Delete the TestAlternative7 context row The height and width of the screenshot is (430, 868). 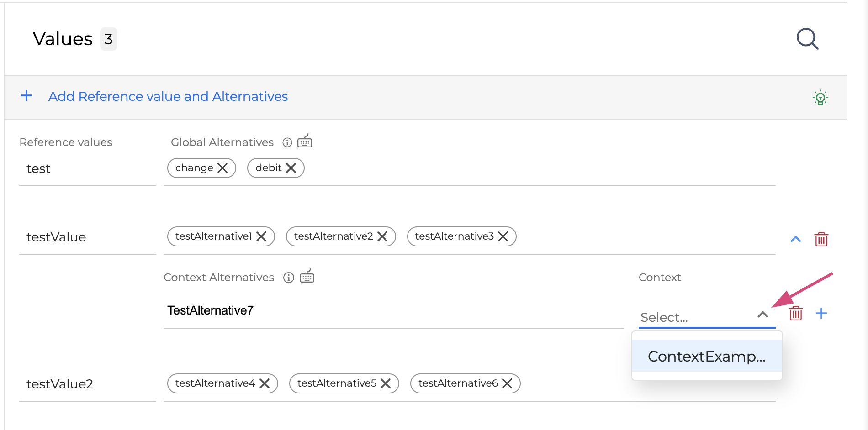[795, 313]
